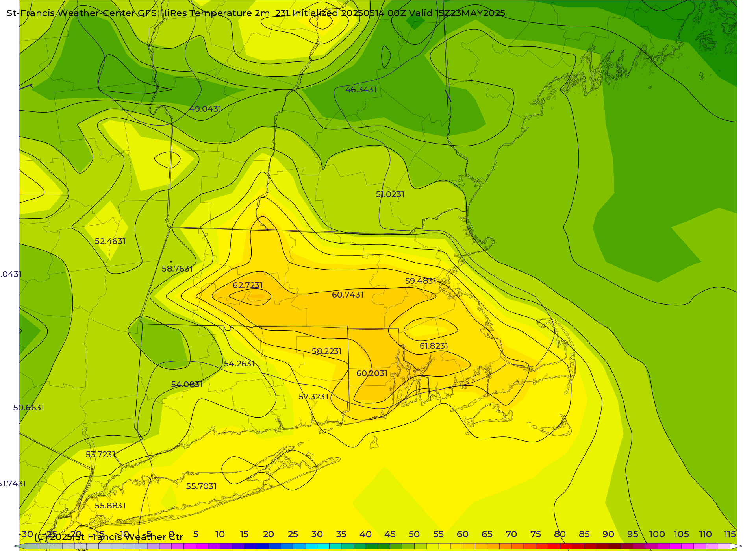756x551 pixels.
Task: Select the '40' tick label on the color scale
Action: tap(366, 534)
